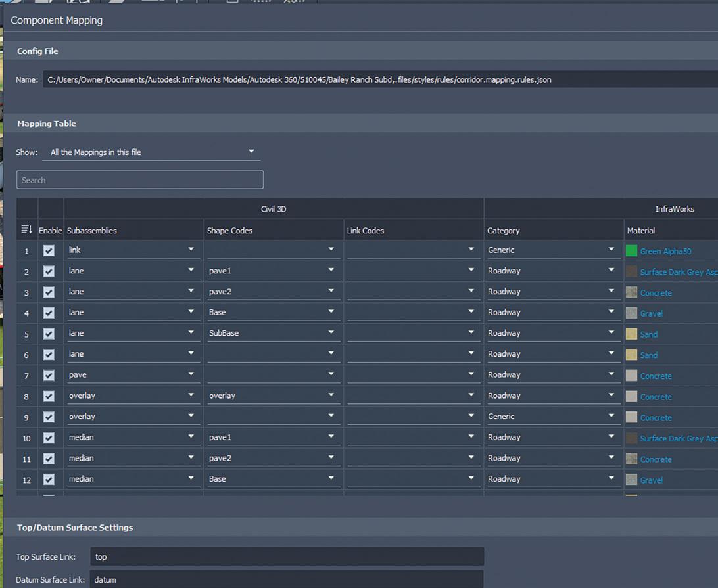Toggle Enable checkbox in row 11
The height and width of the screenshot is (588, 718).
[49, 459]
